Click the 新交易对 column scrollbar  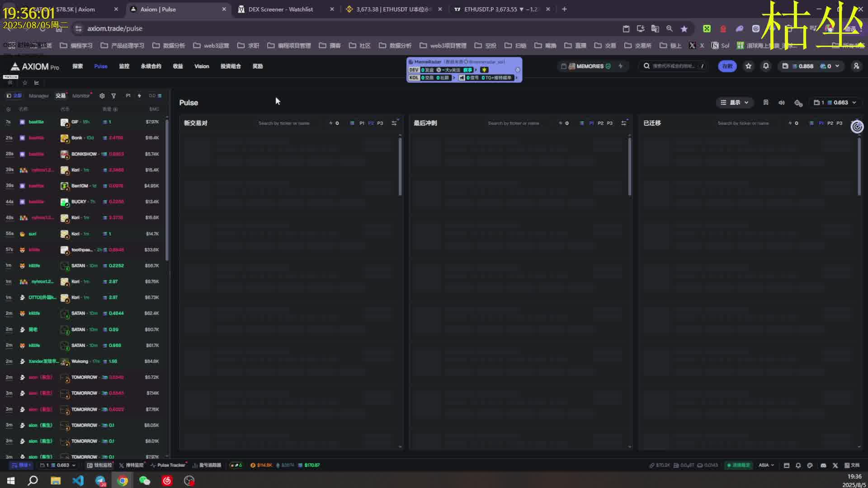tap(400, 166)
